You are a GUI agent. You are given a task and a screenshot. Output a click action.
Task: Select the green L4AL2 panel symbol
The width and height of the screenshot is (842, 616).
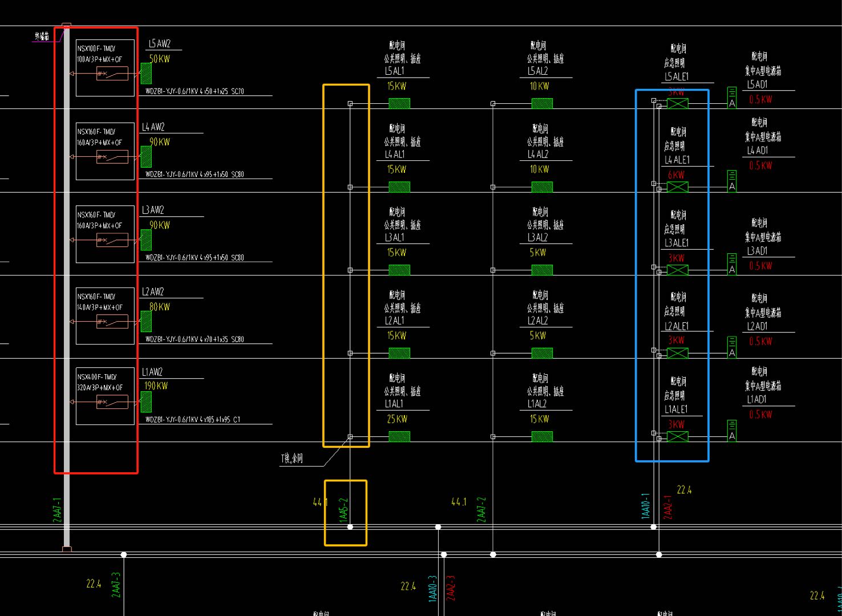pos(542,187)
